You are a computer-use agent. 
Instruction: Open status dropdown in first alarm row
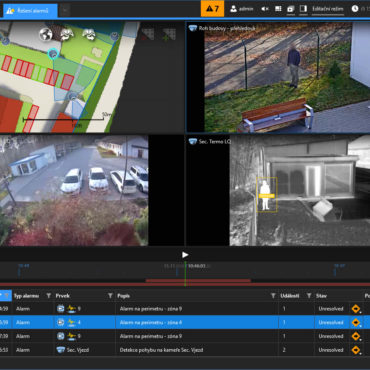(356, 309)
